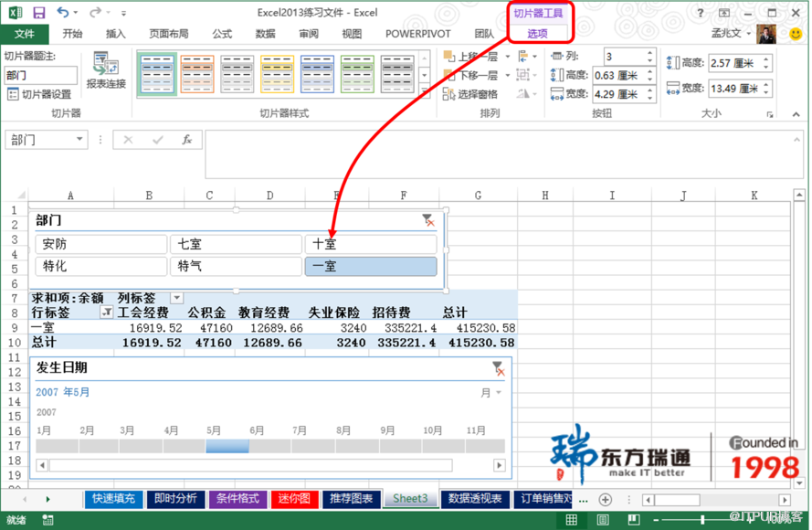Select the 8月 timeline segment

(357, 446)
